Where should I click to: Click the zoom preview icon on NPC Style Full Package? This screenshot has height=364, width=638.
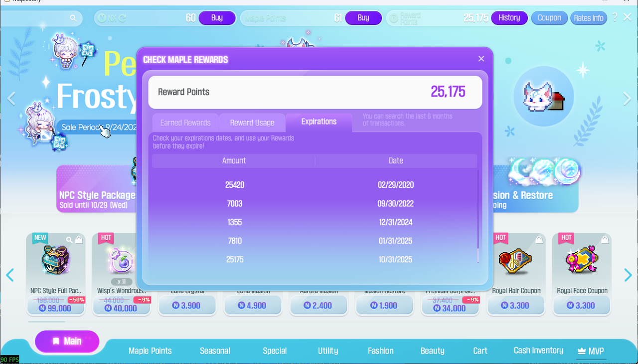pos(69,240)
